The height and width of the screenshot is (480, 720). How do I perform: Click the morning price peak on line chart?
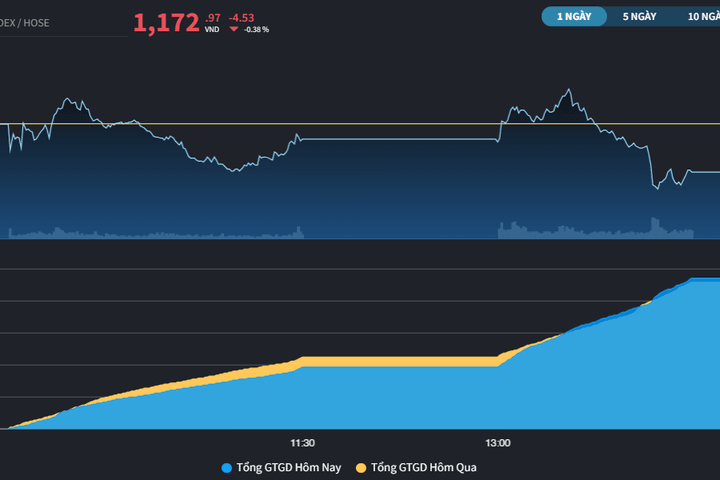pos(68,99)
